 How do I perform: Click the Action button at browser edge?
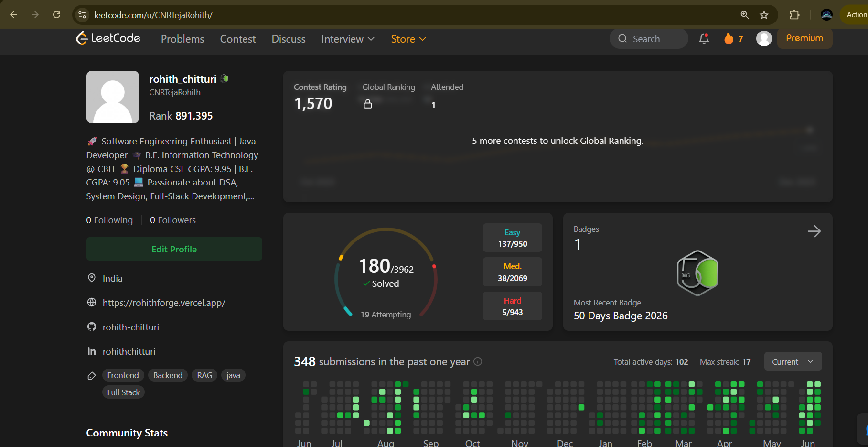[856, 15]
